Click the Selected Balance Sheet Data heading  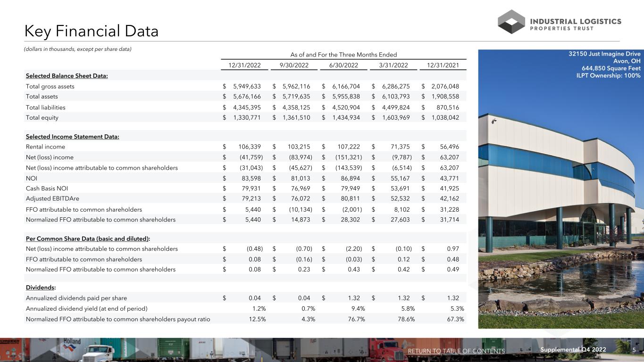tap(67, 76)
